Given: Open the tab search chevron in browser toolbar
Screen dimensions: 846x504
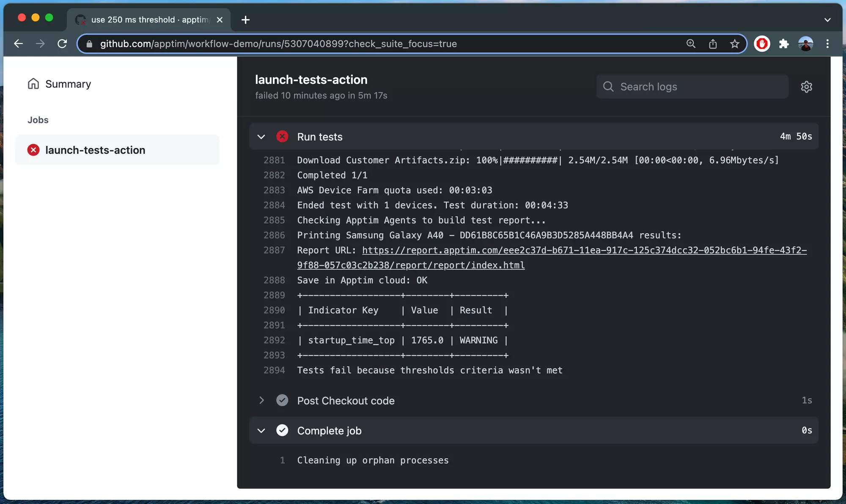Looking at the screenshot, I should 827,20.
